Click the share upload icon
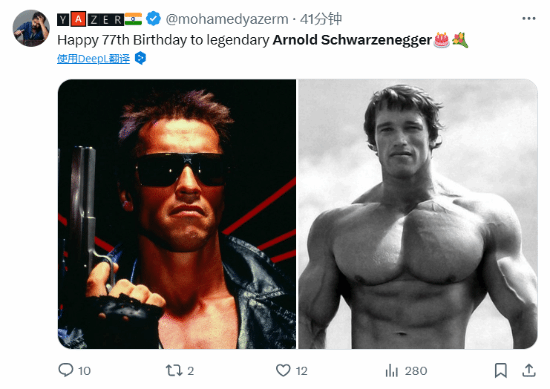This screenshot has width=550, height=389. tap(529, 370)
